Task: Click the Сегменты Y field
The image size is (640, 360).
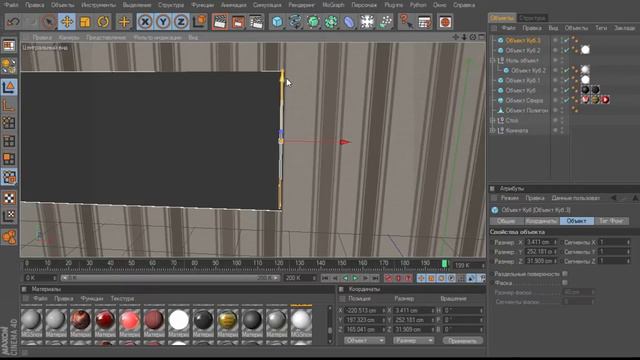Action: coord(614,251)
